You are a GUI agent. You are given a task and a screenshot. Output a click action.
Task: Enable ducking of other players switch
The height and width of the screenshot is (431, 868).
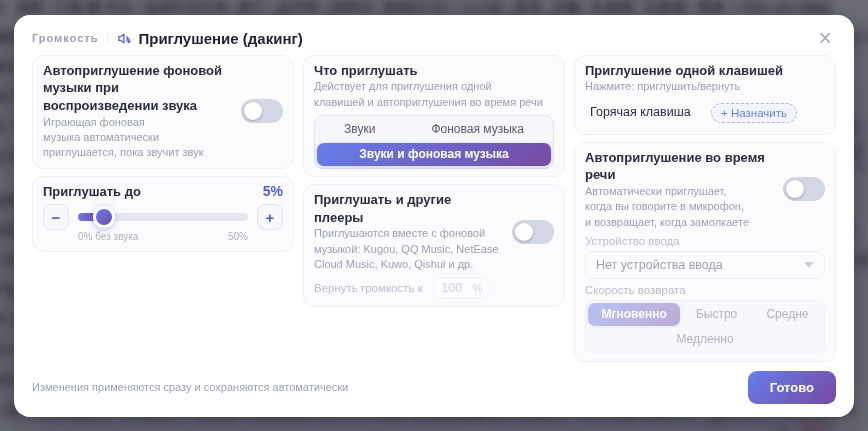[x=533, y=232]
